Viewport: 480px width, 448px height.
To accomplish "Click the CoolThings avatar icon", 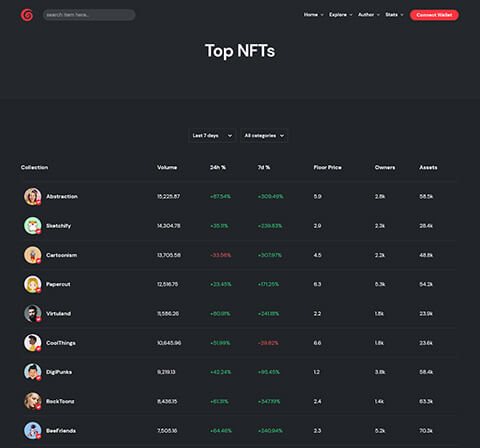I will coord(33,343).
